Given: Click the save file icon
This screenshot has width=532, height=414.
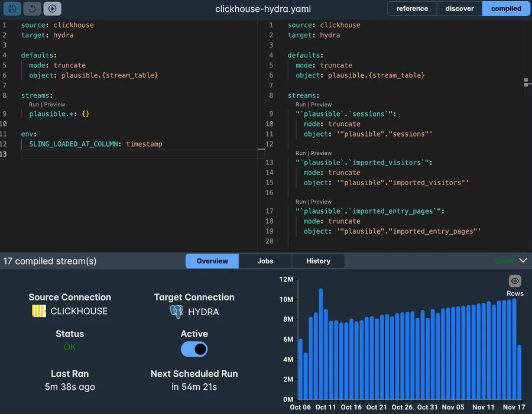Looking at the screenshot, I should click(12, 8).
